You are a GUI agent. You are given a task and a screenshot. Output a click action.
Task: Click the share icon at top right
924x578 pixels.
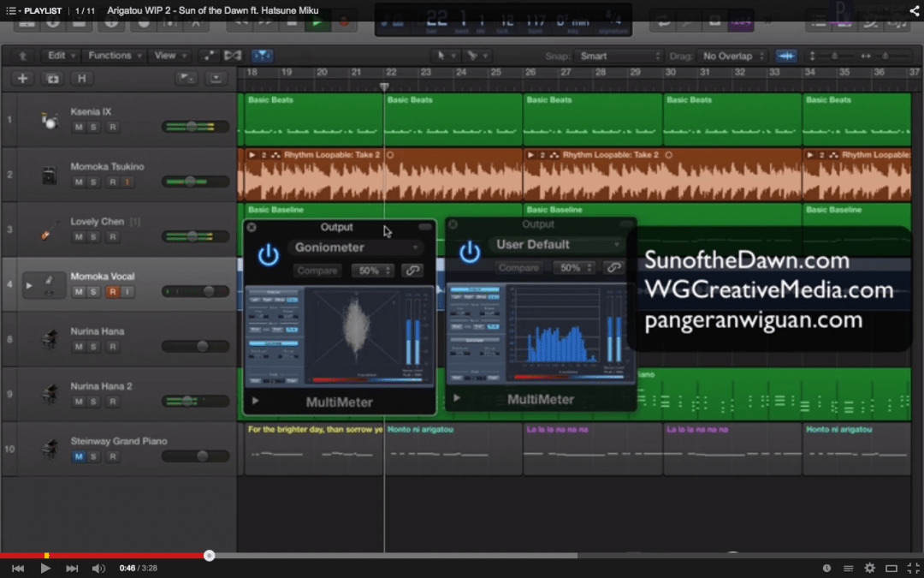[913, 10]
